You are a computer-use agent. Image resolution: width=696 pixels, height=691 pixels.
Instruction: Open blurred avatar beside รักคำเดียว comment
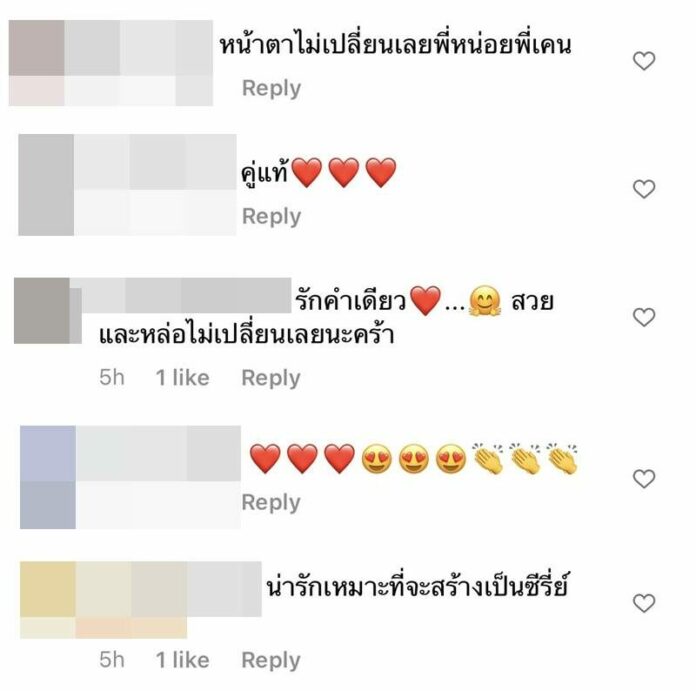(x=47, y=311)
